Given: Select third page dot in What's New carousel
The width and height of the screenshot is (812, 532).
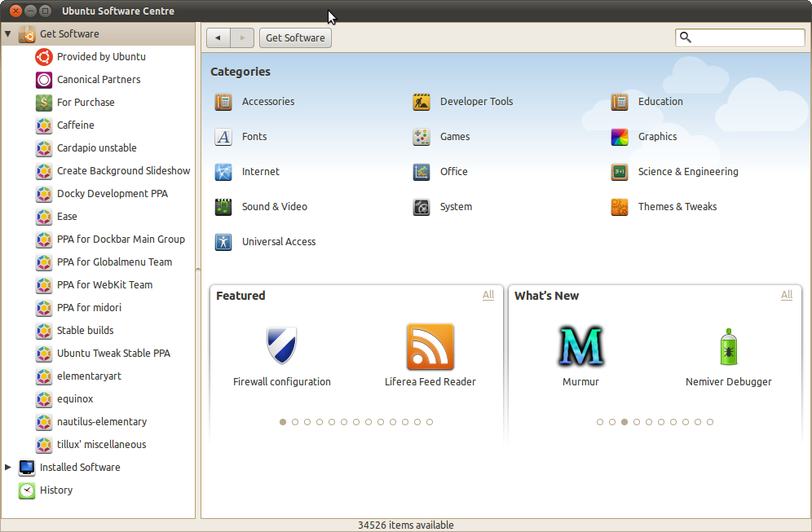Looking at the screenshot, I should point(624,422).
